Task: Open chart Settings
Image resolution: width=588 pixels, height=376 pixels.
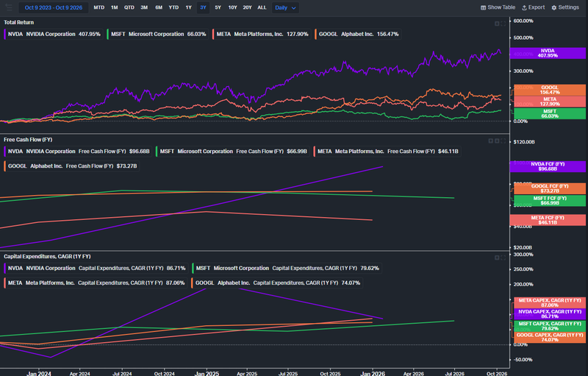Action: (x=565, y=7)
